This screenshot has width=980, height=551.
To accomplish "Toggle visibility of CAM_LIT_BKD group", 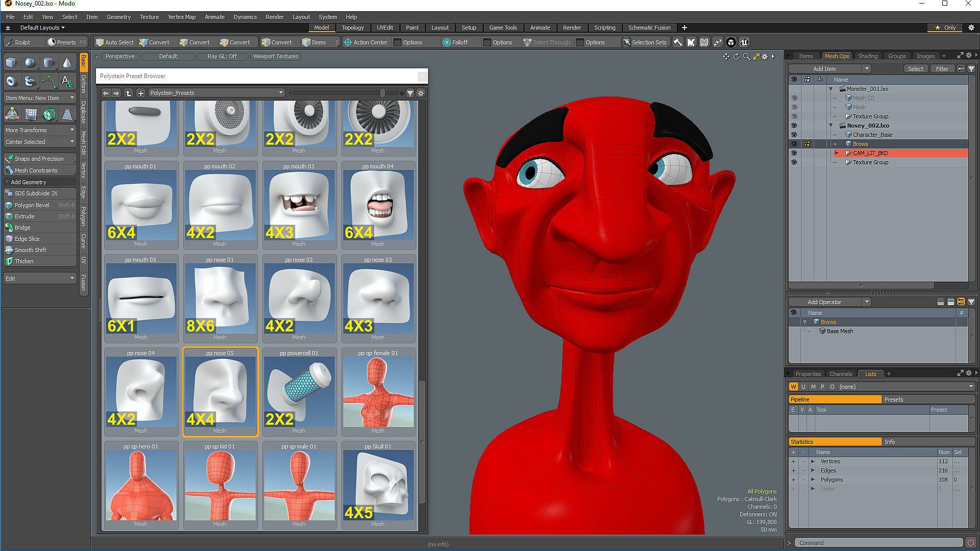I will tap(794, 153).
